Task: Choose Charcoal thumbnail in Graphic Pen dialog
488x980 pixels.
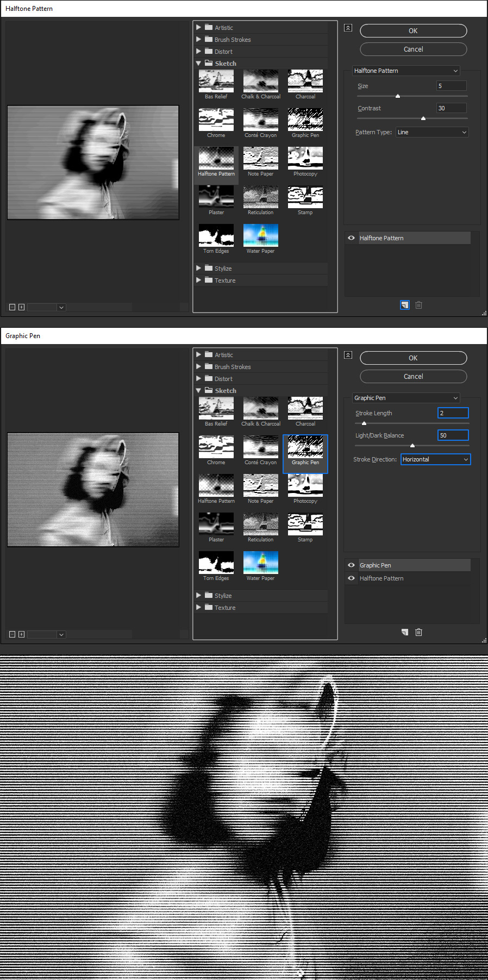Action: tap(305, 408)
